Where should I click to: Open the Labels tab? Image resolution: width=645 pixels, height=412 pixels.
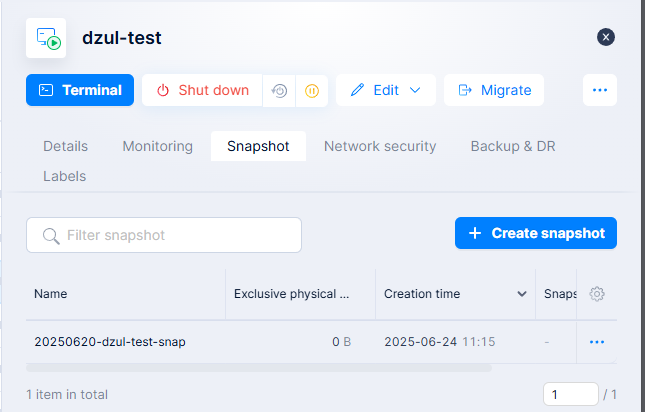[64, 176]
